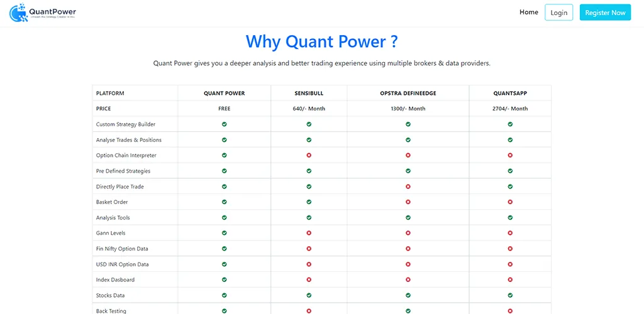Click Quantsapp check icon for Analyse Trades & Positions
Image resolution: width=644 pixels, height=314 pixels.
[x=510, y=140]
